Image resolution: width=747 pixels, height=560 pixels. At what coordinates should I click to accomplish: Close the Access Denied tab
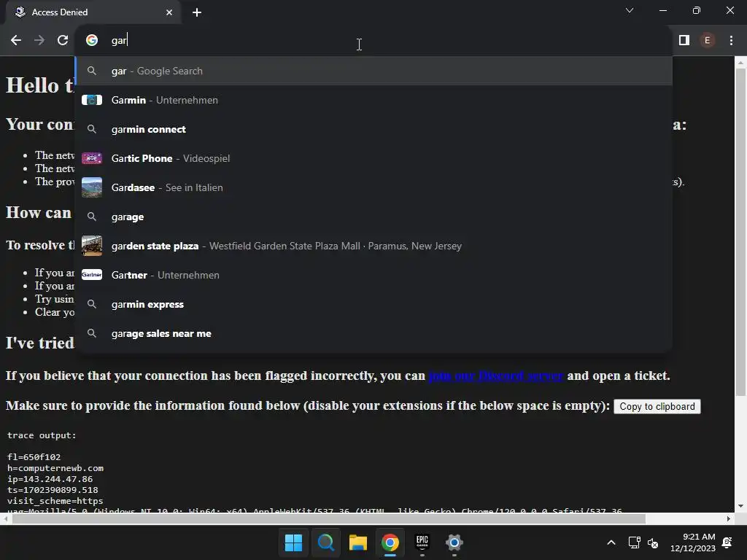[x=169, y=12]
